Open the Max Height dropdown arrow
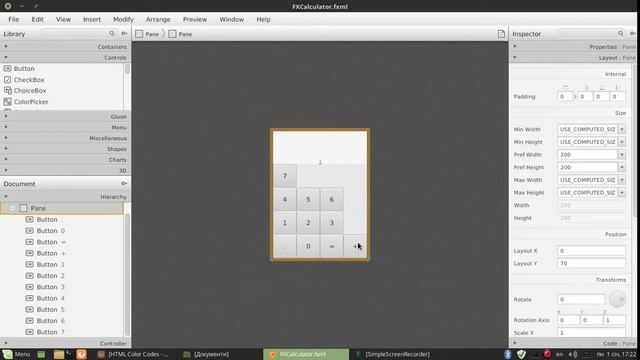640x360 pixels. click(622, 192)
